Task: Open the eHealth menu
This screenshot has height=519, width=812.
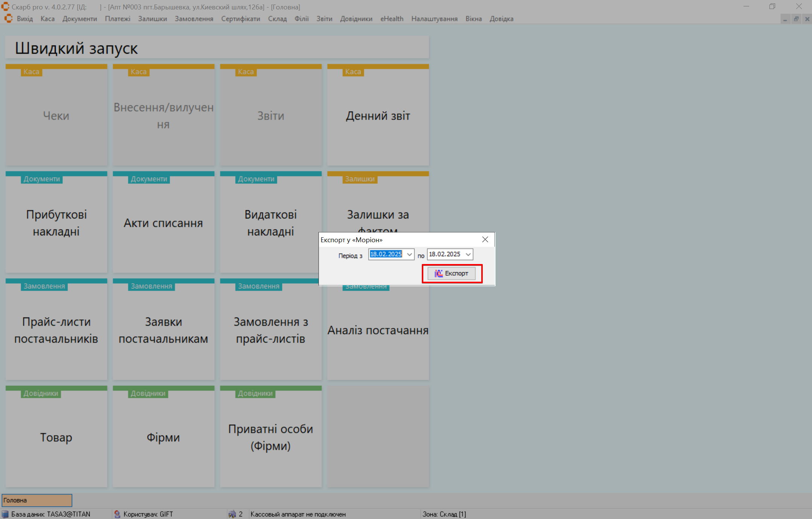Action: 391,19
